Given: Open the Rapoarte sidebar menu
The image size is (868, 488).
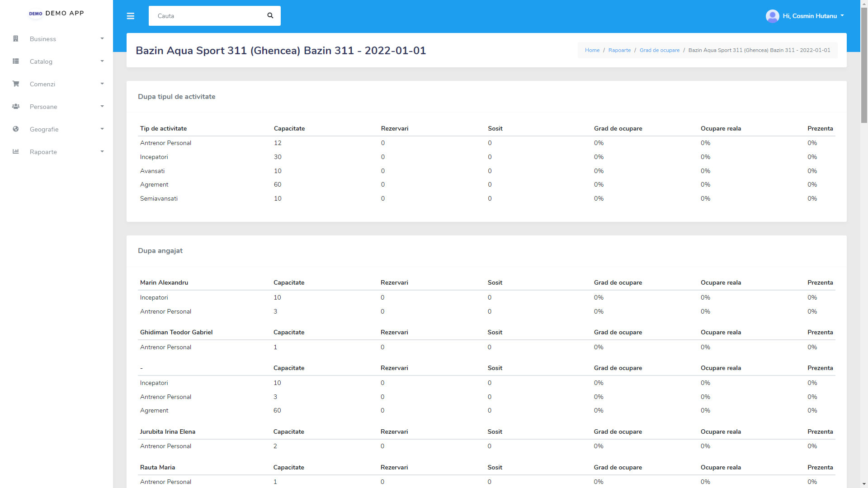Looking at the screenshot, I should [x=57, y=152].
